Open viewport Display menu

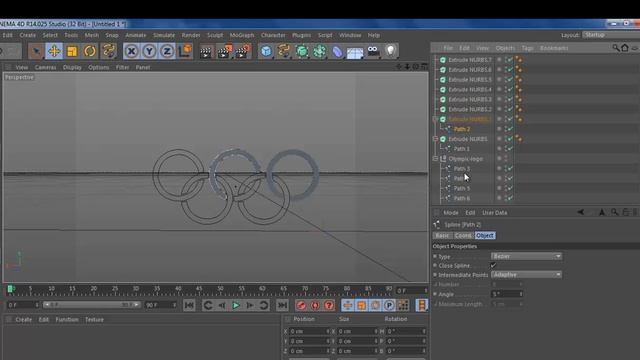point(72,67)
